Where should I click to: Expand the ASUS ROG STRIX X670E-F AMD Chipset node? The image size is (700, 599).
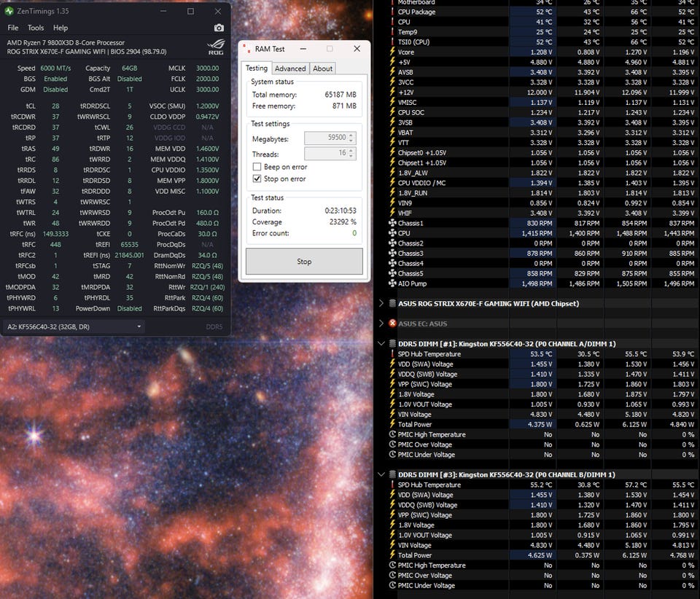pyautogui.click(x=381, y=303)
